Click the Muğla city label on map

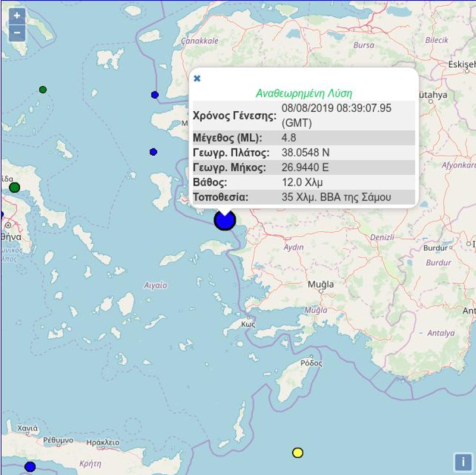pyautogui.click(x=320, y=285)
